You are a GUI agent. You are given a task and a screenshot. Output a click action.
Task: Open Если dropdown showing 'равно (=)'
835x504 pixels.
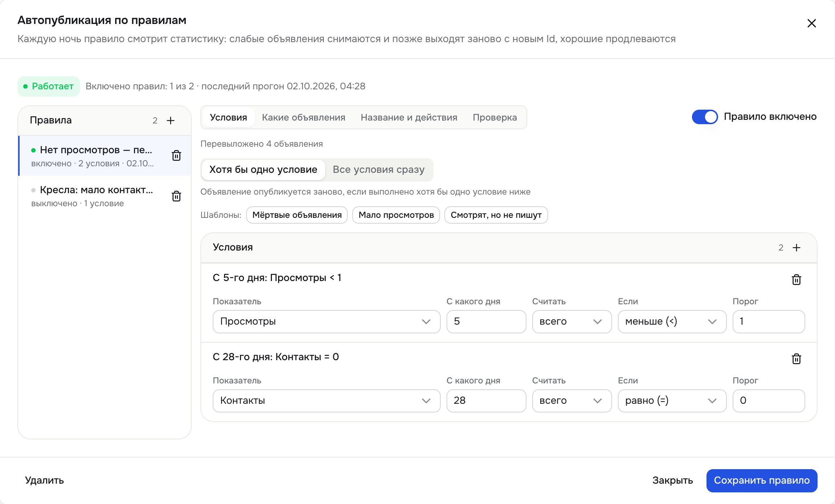click(x=672, y=401)
